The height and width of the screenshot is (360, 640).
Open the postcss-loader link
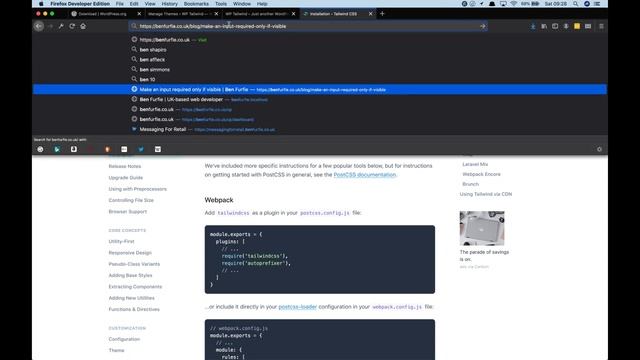coord(298,307)
